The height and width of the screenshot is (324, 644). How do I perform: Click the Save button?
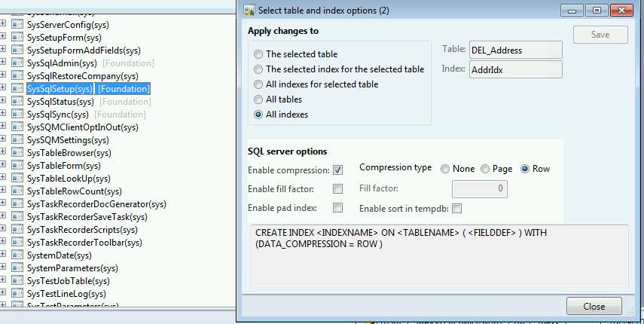click(x=600, y=35)
